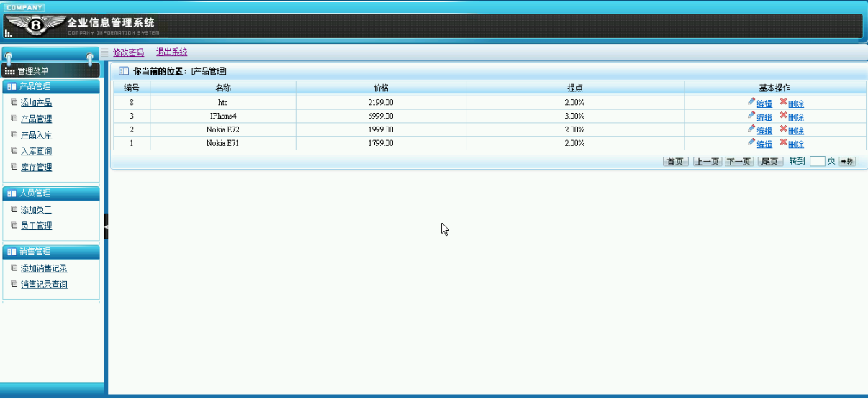Click the 价格 column header
Screen dimensions: 868x399
click(381, 88)
